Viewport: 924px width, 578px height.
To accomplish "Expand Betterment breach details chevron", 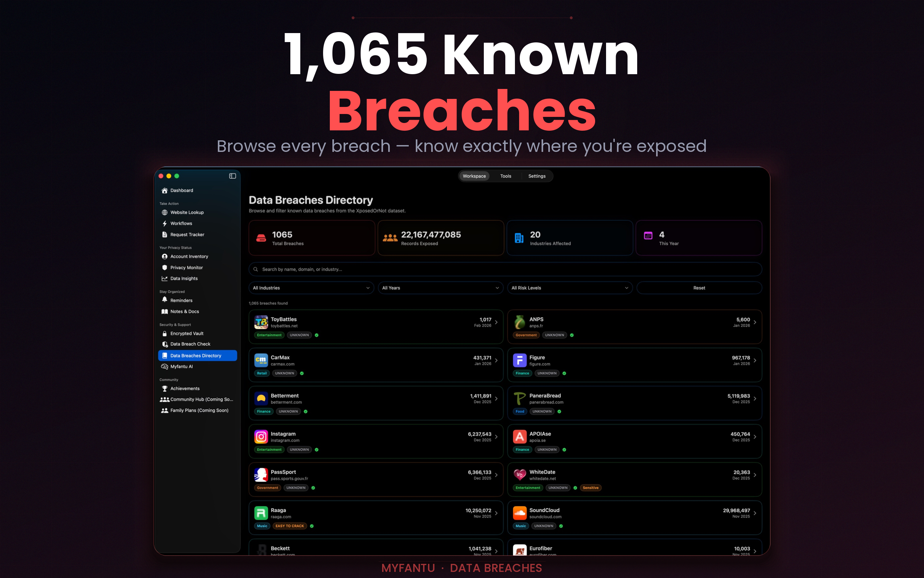I will tap(496, 399).
